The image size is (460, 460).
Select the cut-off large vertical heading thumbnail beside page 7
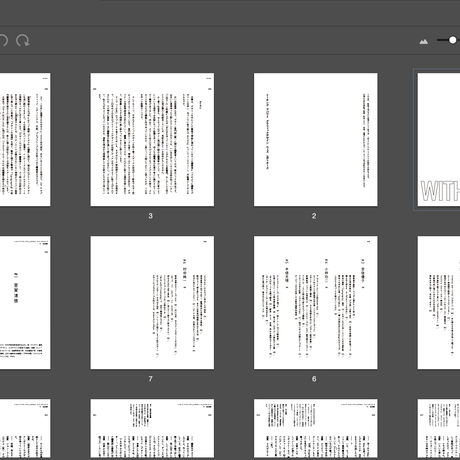(x=25, y=302)
